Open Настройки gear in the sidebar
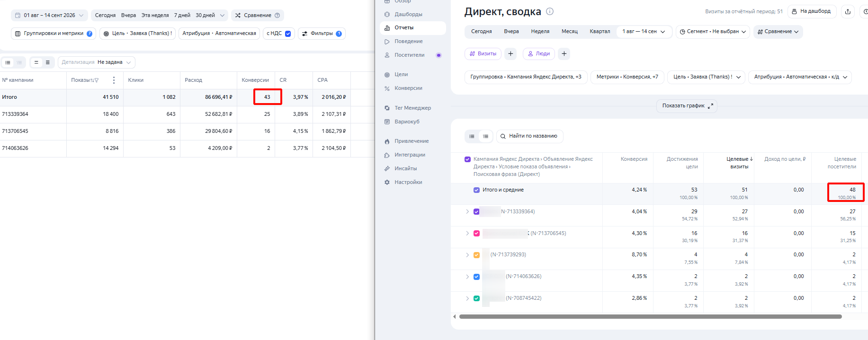This screenshot has height=340, width=868. [408, 182]
